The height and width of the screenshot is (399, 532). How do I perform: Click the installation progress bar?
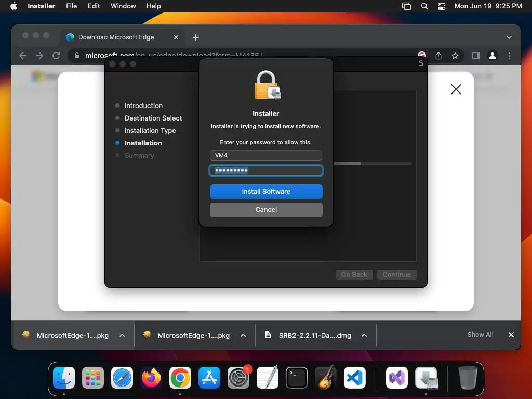click(373, 164)
